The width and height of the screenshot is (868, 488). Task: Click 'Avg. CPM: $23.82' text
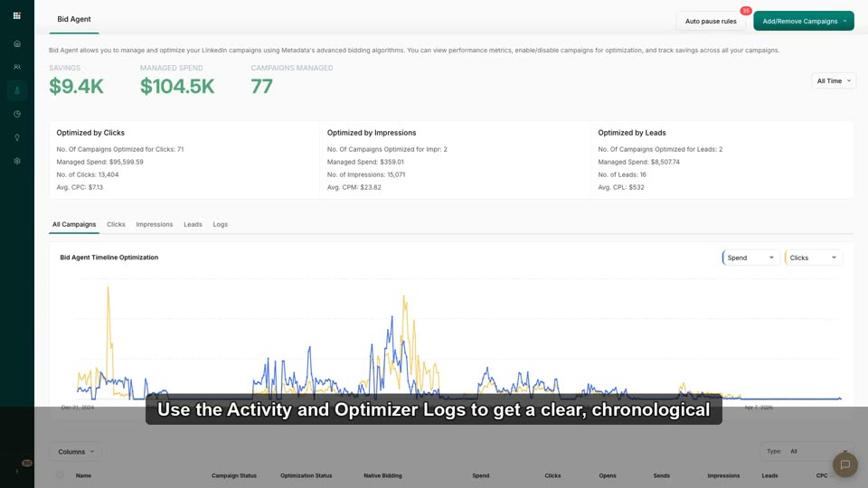click(x=354, y=188)
